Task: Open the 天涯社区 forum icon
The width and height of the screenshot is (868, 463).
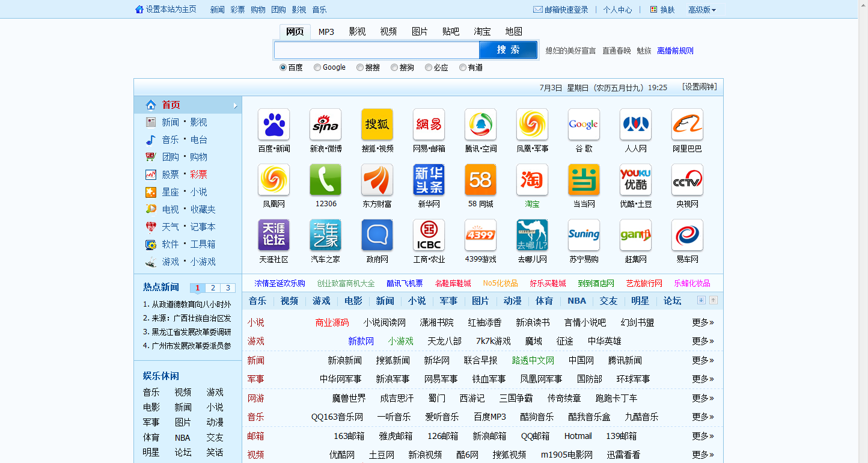Action: tap(274, 235)
